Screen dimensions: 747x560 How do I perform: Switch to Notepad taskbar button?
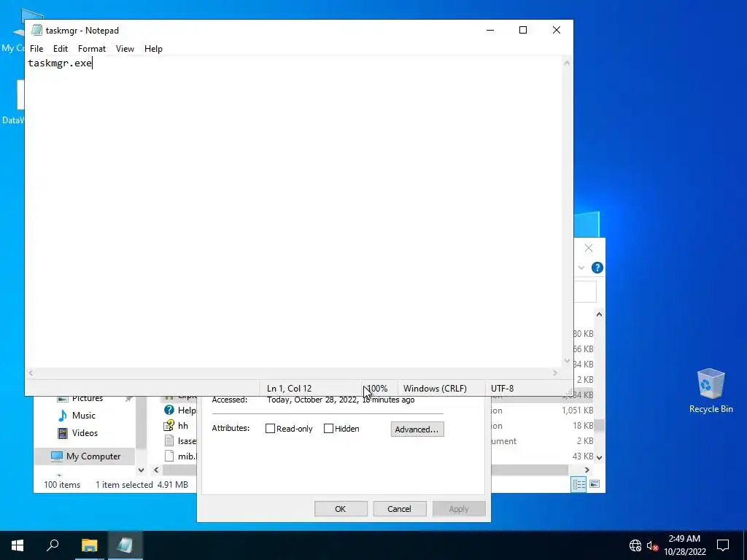125,545
